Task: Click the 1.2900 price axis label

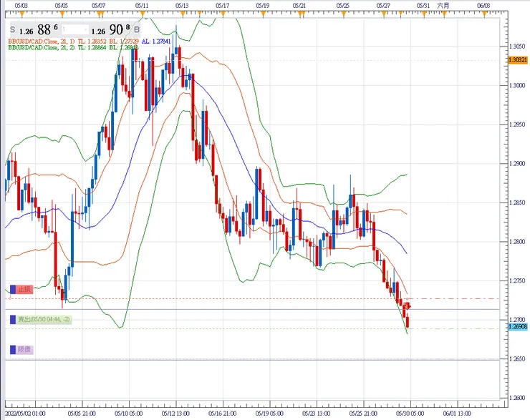Action: (517, 164)
